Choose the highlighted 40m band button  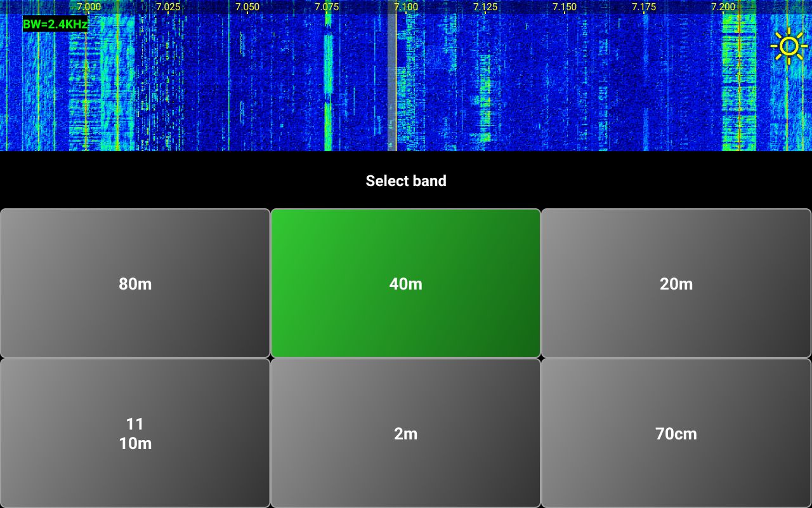[406, 283]
